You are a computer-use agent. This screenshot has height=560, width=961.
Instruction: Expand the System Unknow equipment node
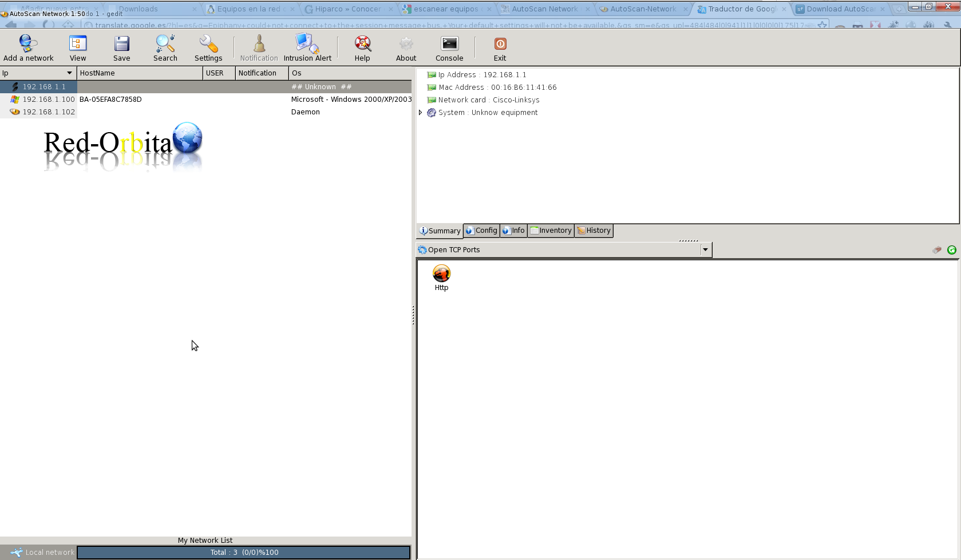tap(421, 113)
